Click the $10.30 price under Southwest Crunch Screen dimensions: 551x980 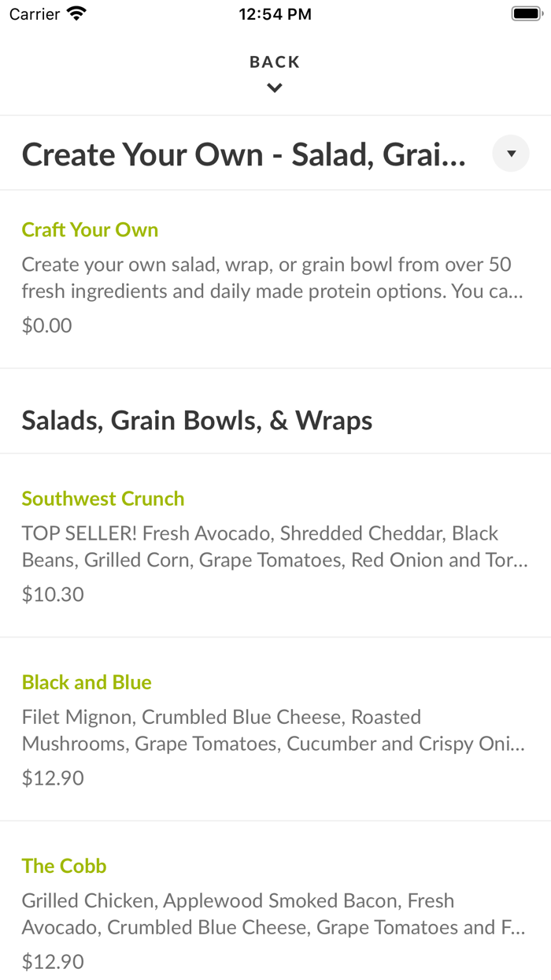click(53, 594)
